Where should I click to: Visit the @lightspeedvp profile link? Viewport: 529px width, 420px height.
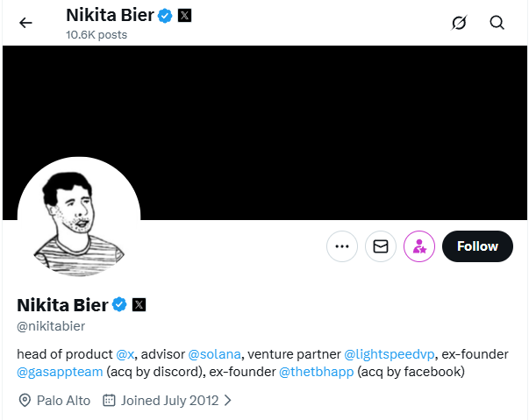(x=389, y=354)
